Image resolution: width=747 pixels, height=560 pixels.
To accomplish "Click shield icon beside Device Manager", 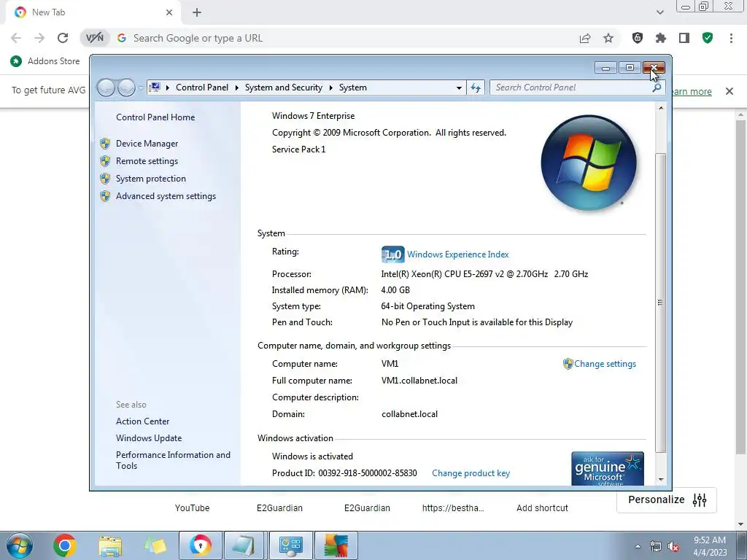I will tap(105, 144).
